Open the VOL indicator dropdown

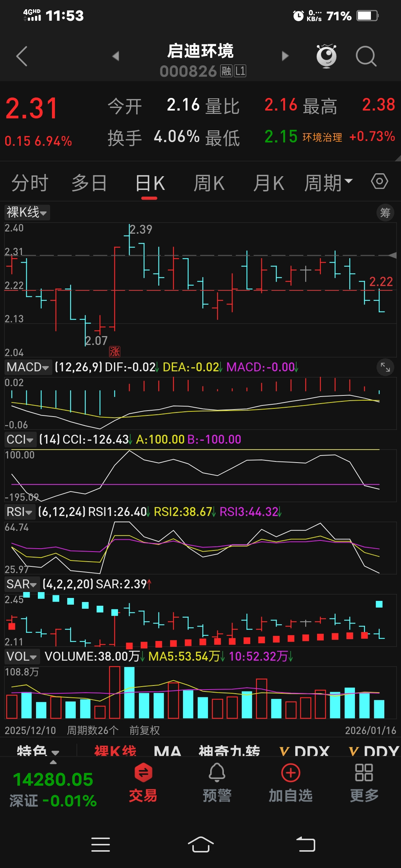pyautogui.click(x=22, y=657)
